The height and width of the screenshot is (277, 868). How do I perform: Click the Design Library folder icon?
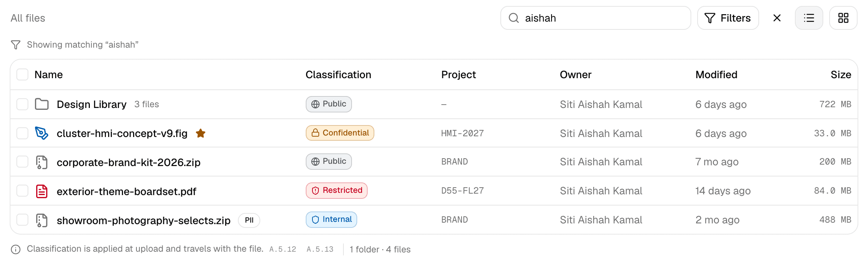(42, 104)
